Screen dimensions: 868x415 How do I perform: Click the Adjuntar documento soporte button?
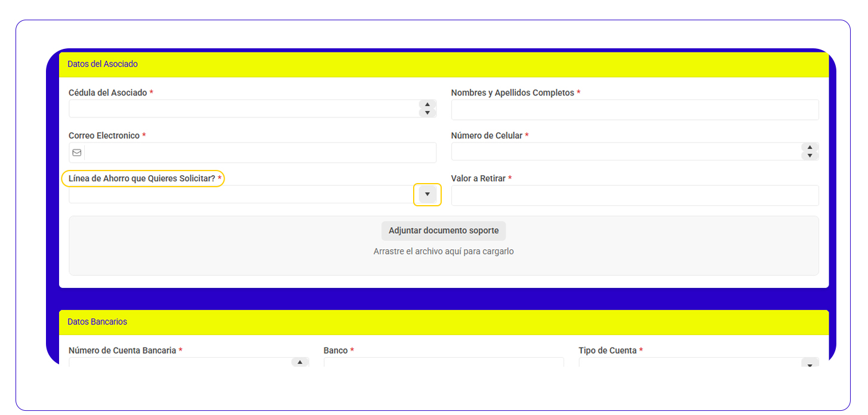(444, 231)
